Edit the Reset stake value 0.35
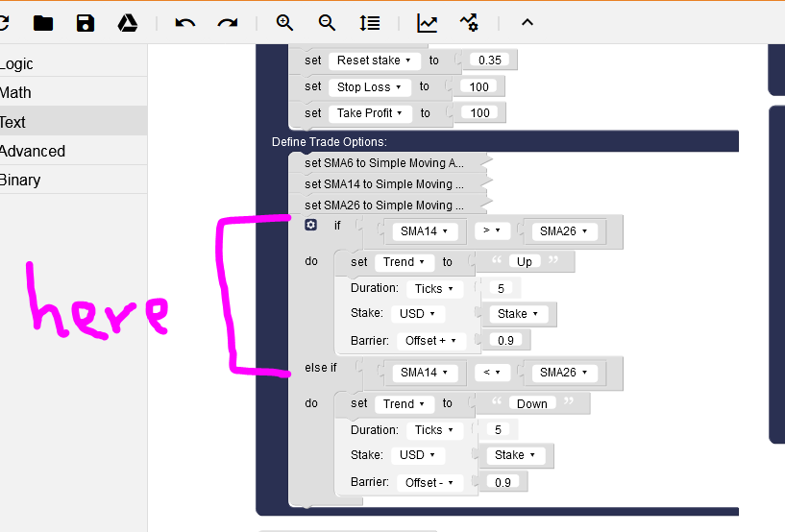785x532 pixels. (490, 60)
